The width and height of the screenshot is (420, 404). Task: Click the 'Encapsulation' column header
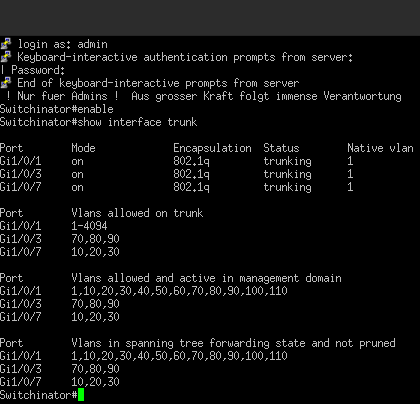click(x=212, y=148)
